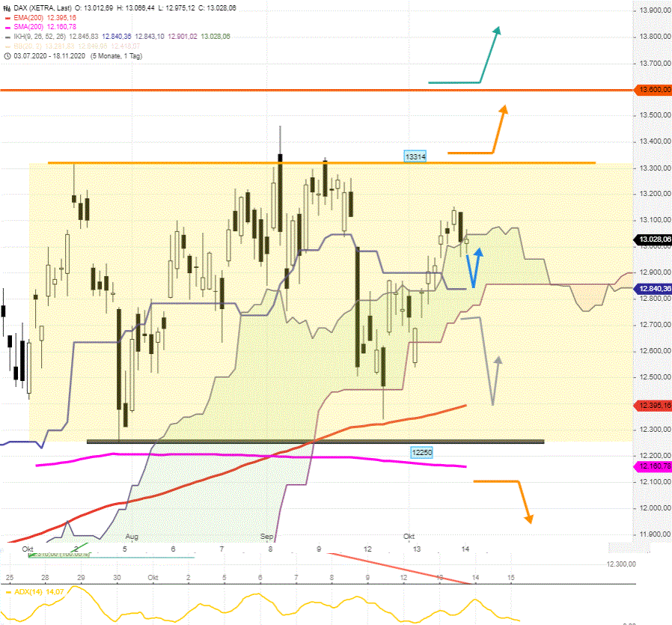The height and width of the screenshot is (625, 672).
Task: Click the 12.100,00 price scale label
Action: click(655, 482)
